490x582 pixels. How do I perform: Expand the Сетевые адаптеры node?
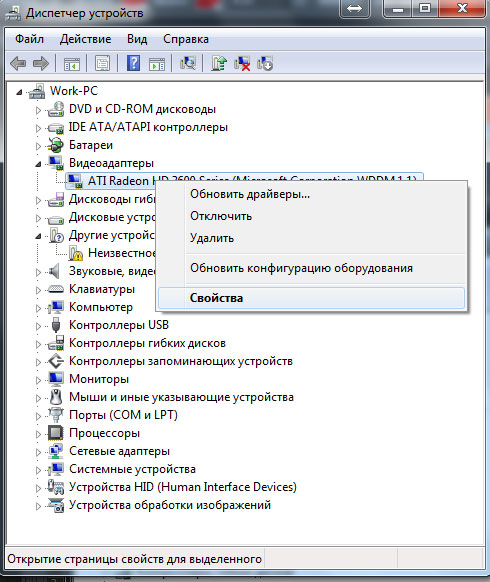click(x=38, y=452)
